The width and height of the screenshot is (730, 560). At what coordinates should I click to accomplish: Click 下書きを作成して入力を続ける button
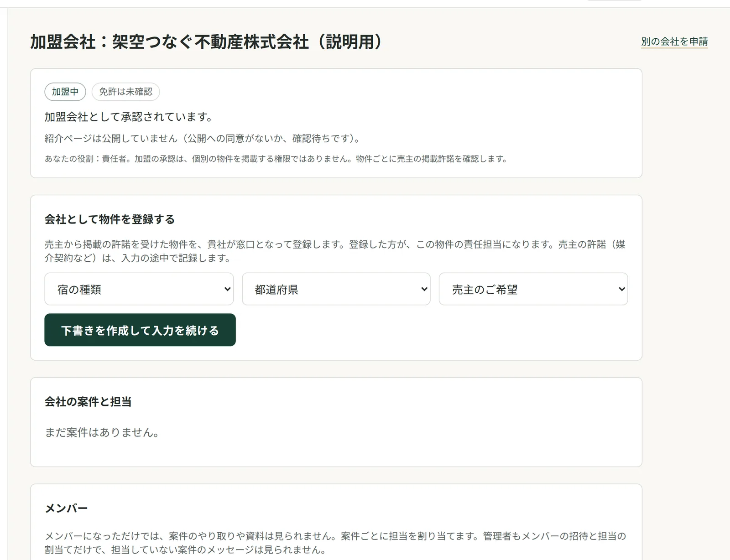pos(140,330)
